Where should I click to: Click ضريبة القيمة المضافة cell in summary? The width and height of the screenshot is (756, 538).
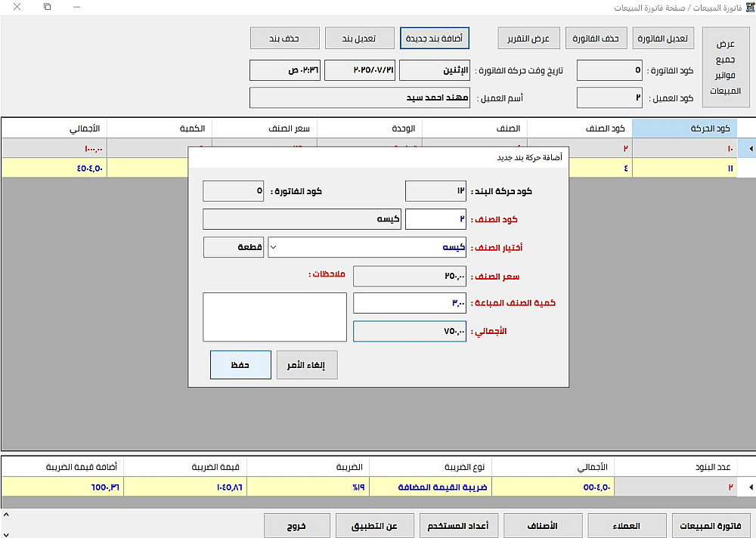pyautogui.click(x=431, y=487)
